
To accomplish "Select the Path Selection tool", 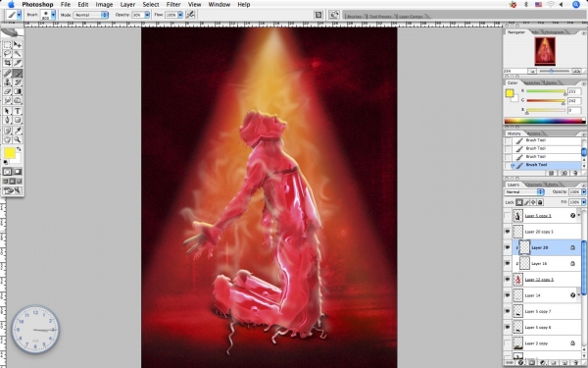I will tap(7, 111).
